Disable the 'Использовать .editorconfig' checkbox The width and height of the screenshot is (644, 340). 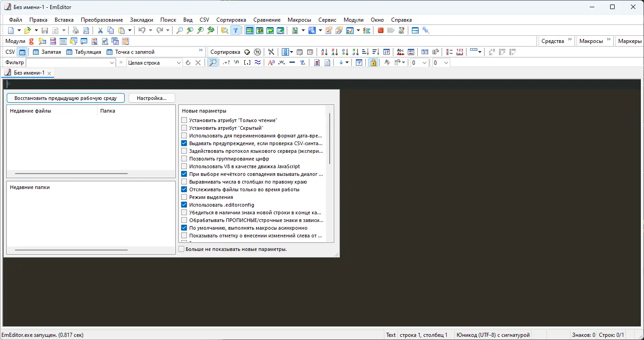coord(184,204)
